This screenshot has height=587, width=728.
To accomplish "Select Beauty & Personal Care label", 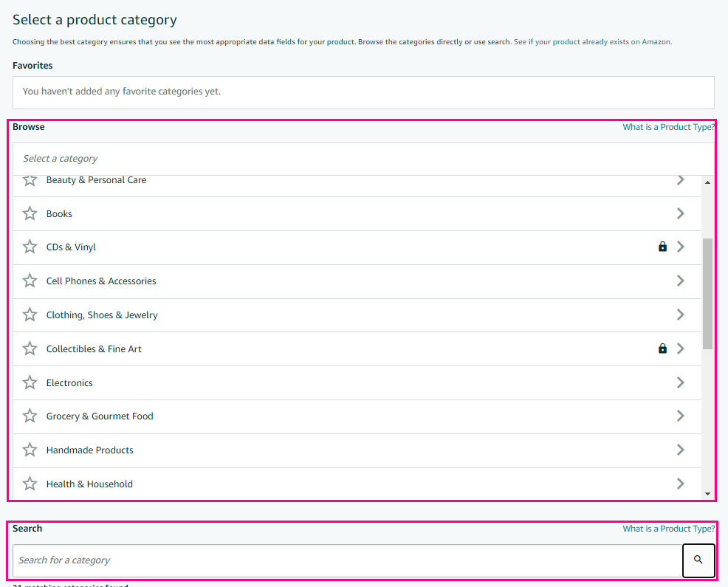I will (96, 180).
